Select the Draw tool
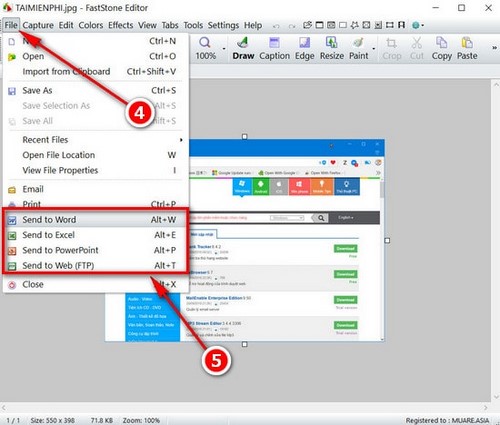The width and height of the screenshot is (500, 425). [x=243, y=48]
